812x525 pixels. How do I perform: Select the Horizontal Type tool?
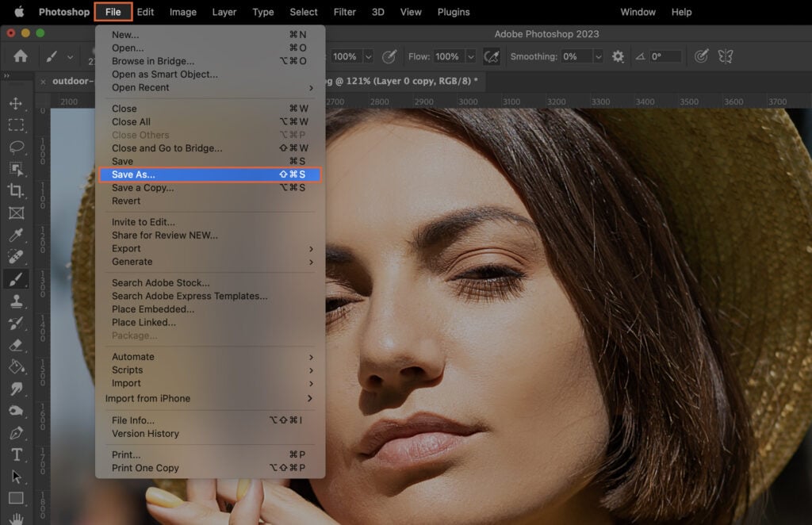16,456
